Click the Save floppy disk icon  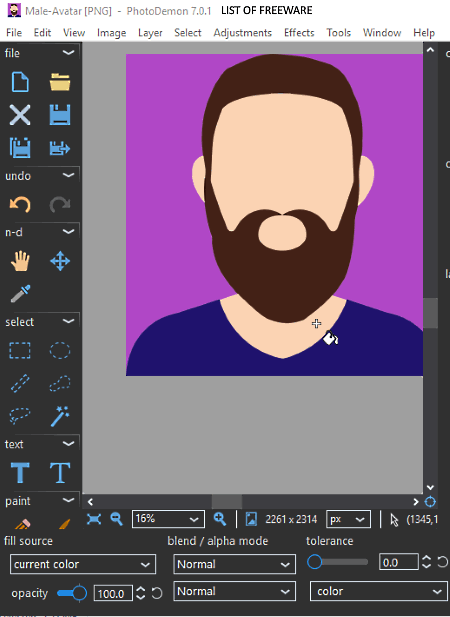[60, 115]
